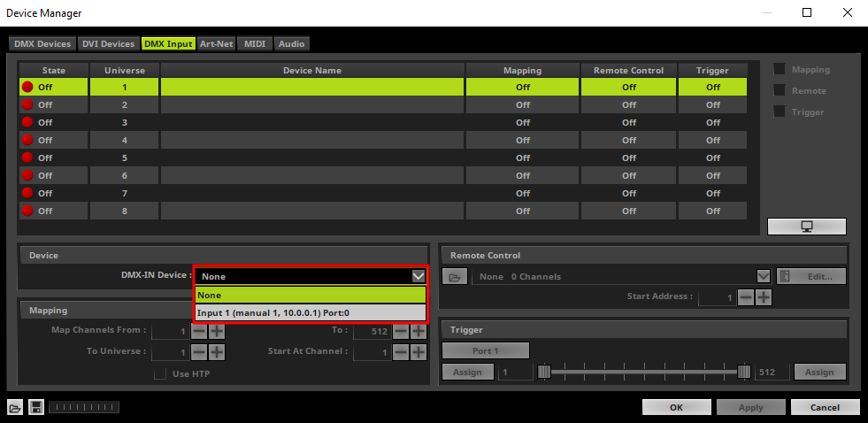Select the universe 3 number cell
The width and height of the screenshot is (868, 423).
(x=125, y=122)
